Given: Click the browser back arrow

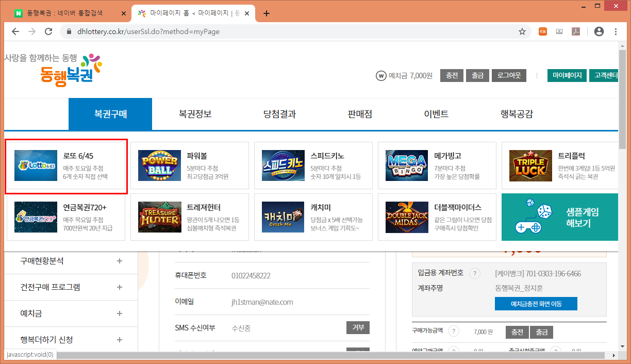Looking at the screenshot, I should 15,31.
